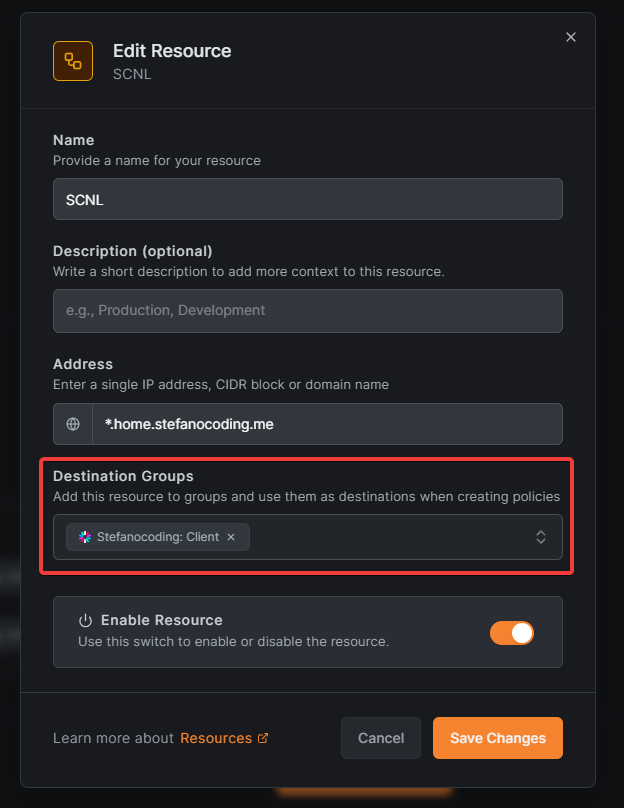Click the SCNL subtitle under the title
624x808 pixels.
click(x=132, y=74)
